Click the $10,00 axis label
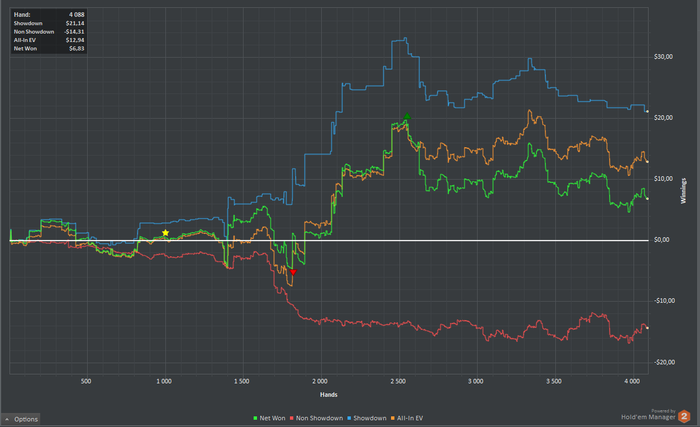Viewport: 700px width, 427px height. pos(663,179)
